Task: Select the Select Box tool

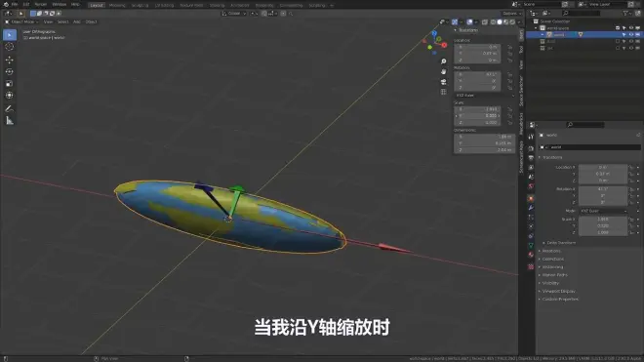Action: point(10,35)
